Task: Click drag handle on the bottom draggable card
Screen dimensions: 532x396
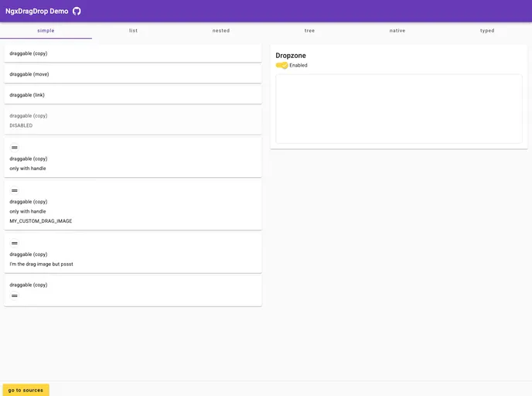Action: pos(14,295)
